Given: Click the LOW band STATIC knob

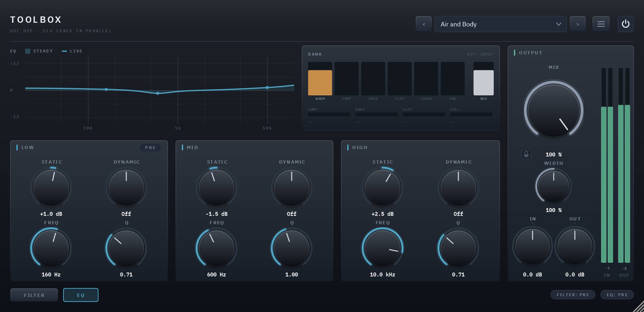Looking at the screenshot, I should [x=51, y=187].
